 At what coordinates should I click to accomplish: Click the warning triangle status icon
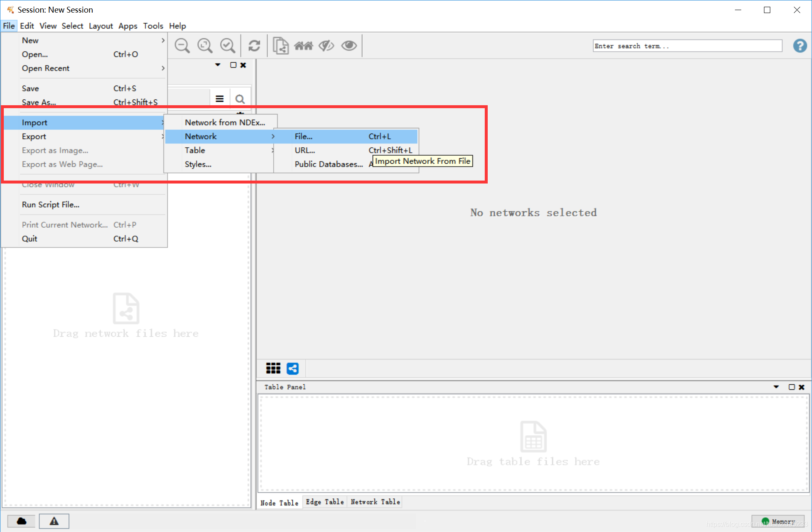(54, 521)
